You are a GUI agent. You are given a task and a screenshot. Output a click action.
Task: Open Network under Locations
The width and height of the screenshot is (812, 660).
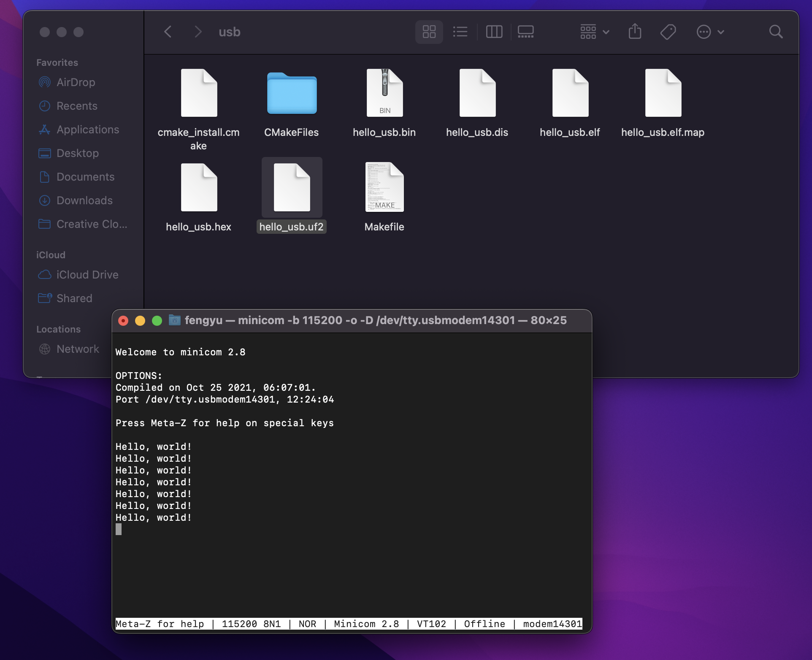coord(77,349)
